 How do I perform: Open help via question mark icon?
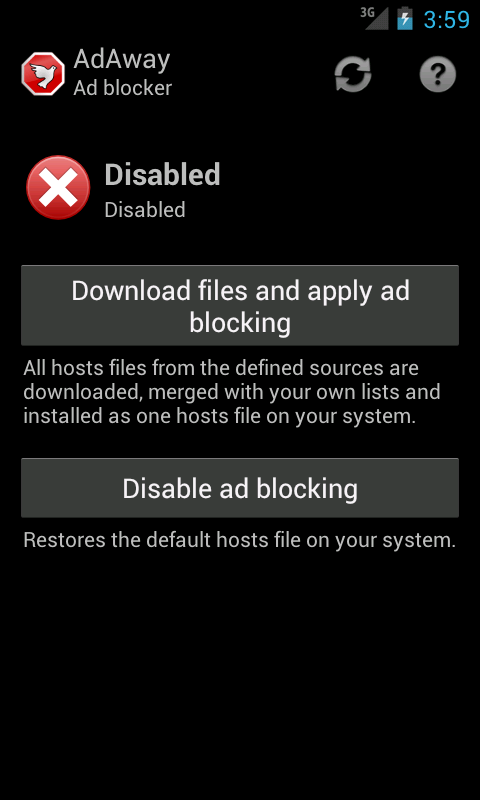438,74
